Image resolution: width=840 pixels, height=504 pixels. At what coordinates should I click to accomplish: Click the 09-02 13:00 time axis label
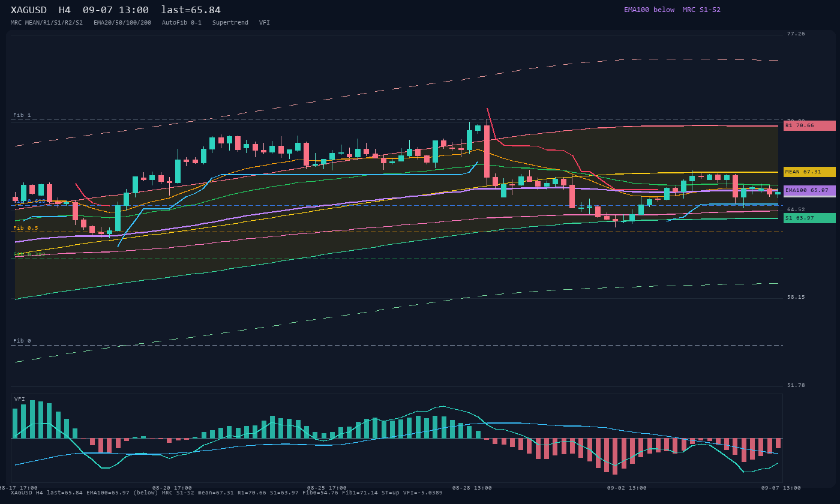click(627, 488)
